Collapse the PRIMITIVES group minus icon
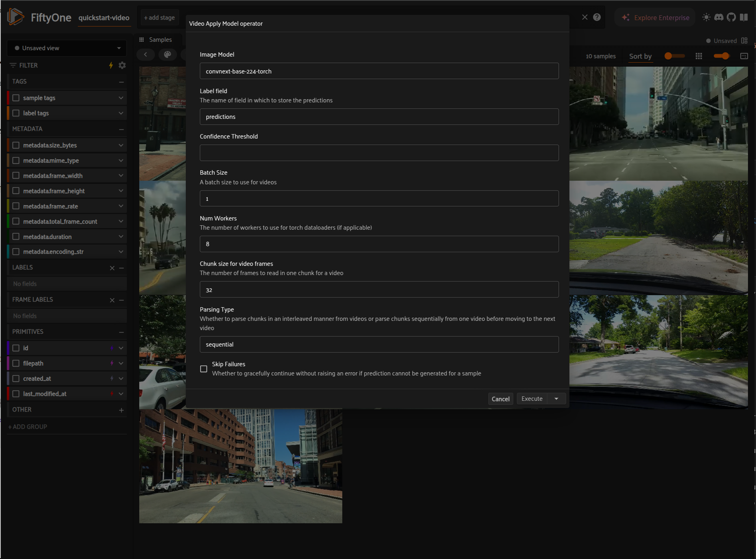This screenshot has height=559, width=756. coord(121,332)
